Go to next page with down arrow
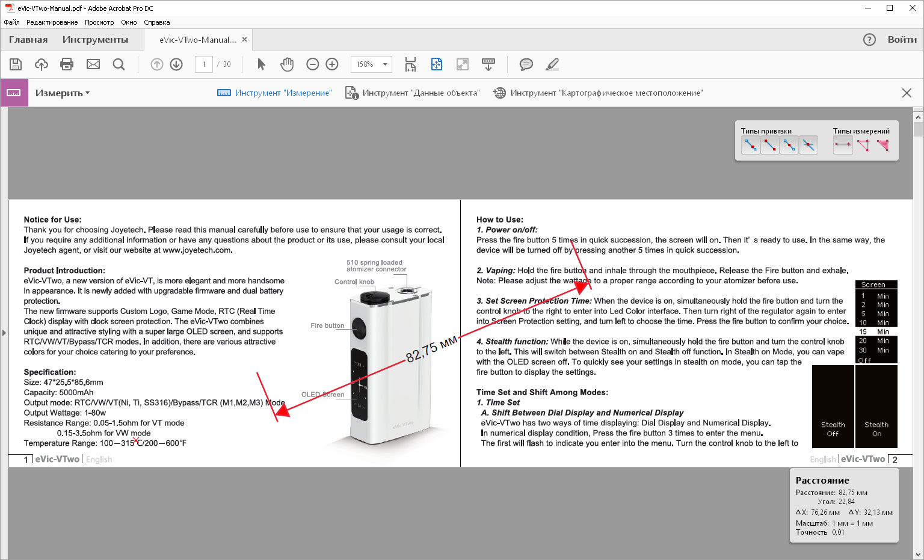The height and width of the screenshot is (560, 924). [176, 64]
